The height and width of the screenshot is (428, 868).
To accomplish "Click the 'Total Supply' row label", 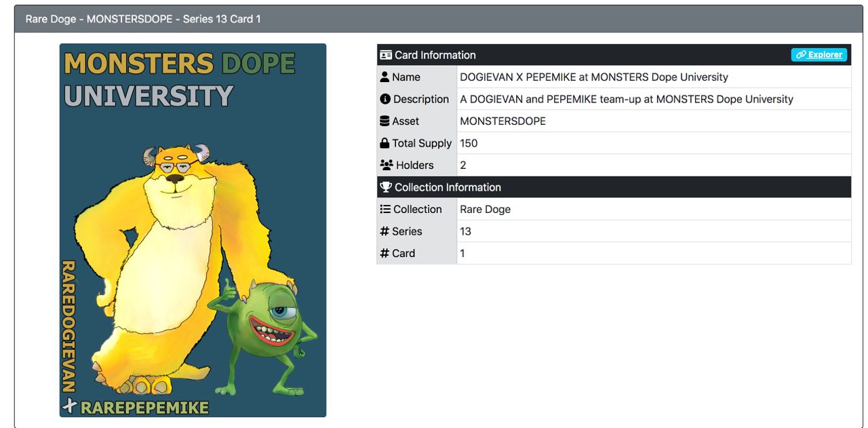I will pos(422,143).
